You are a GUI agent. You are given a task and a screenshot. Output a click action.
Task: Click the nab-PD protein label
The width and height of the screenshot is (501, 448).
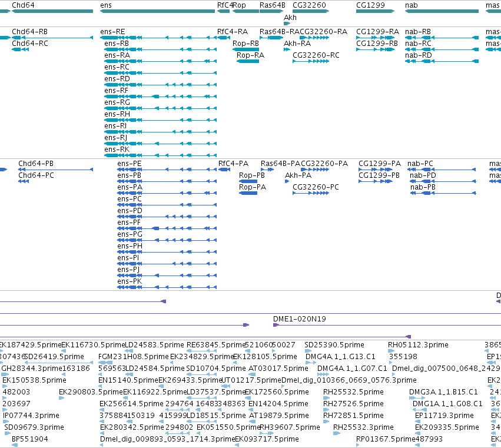click(423, 175)
